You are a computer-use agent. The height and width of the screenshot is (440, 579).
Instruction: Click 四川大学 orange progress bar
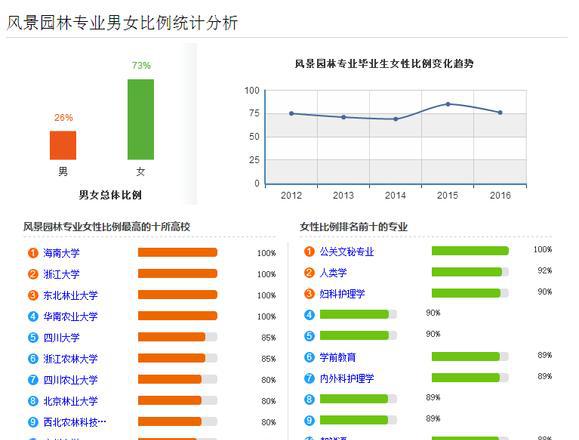(x=178, y=337)
